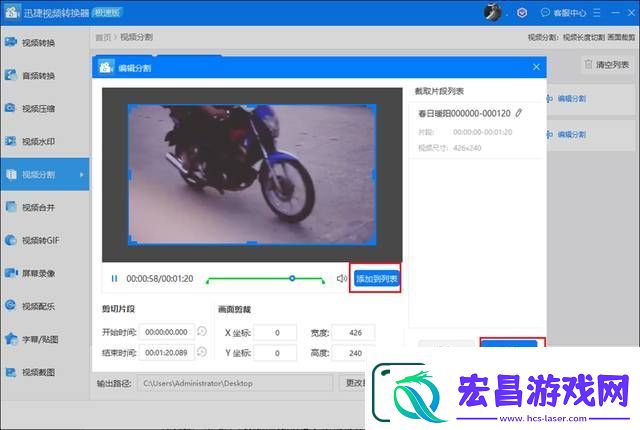The image size is (640, 430).
Task: Click the 视频截图 sidebar icon
Action: [11, 372]
